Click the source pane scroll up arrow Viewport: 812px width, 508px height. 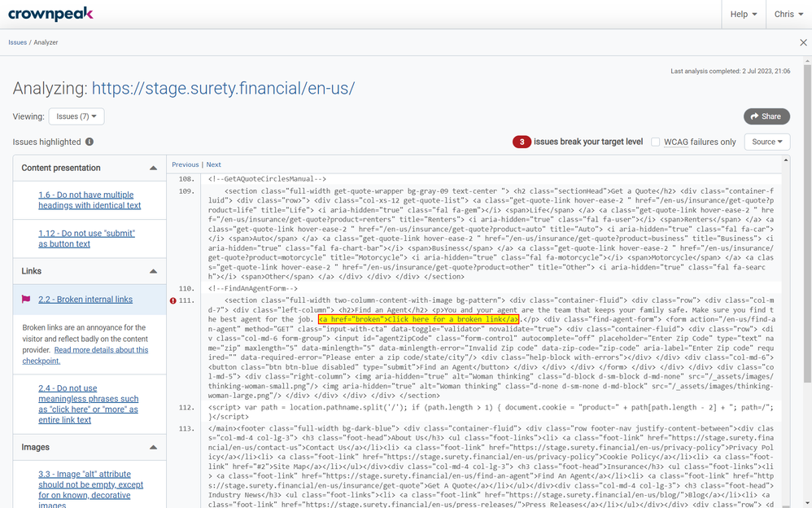click(x=786, y=160)
